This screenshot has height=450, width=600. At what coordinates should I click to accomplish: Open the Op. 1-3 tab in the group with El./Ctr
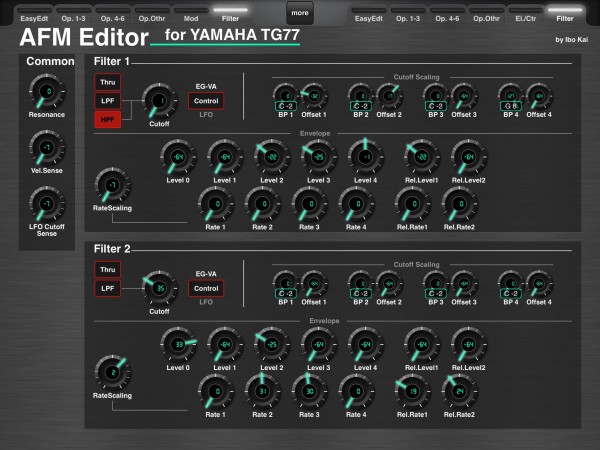pos(408,15)
